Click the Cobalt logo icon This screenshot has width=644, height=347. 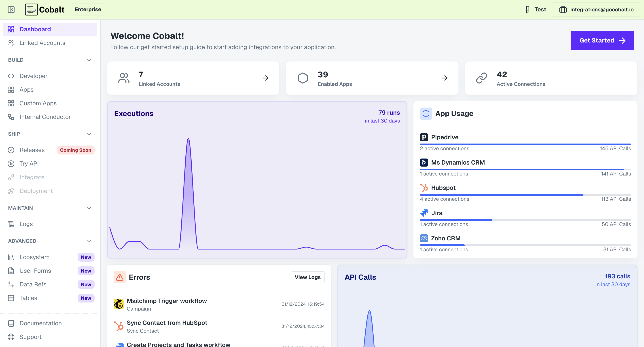click(31, 9)
